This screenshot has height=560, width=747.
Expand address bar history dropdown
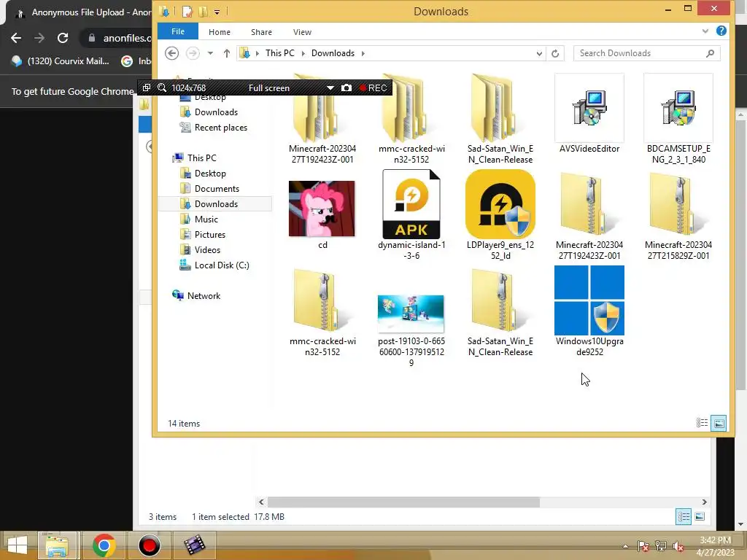(x=539, y=53)
